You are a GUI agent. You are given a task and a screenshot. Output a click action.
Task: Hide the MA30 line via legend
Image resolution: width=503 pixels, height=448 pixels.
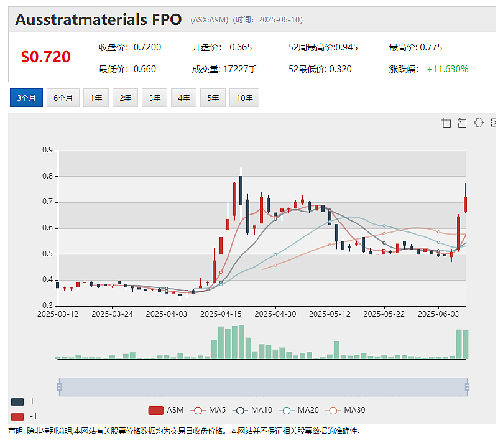pos(345,410)
